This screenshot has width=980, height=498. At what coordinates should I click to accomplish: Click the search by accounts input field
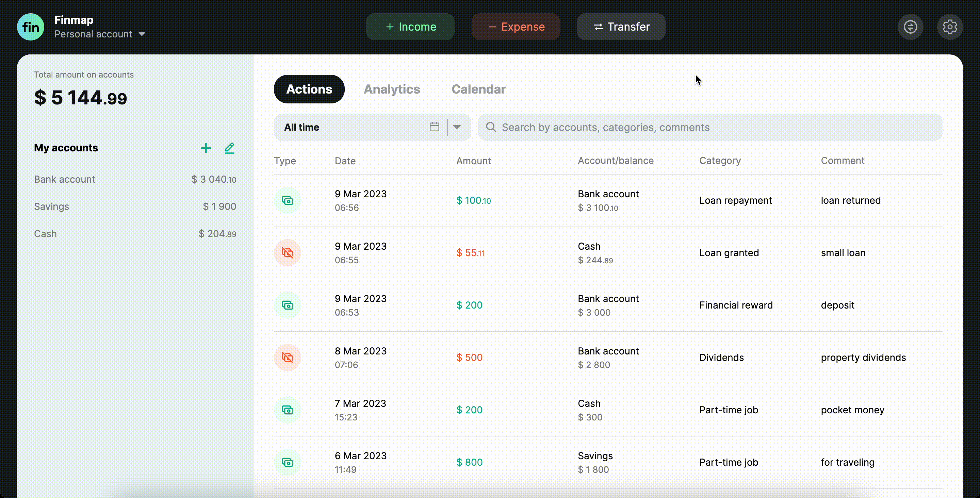click(x=647, y=127)
